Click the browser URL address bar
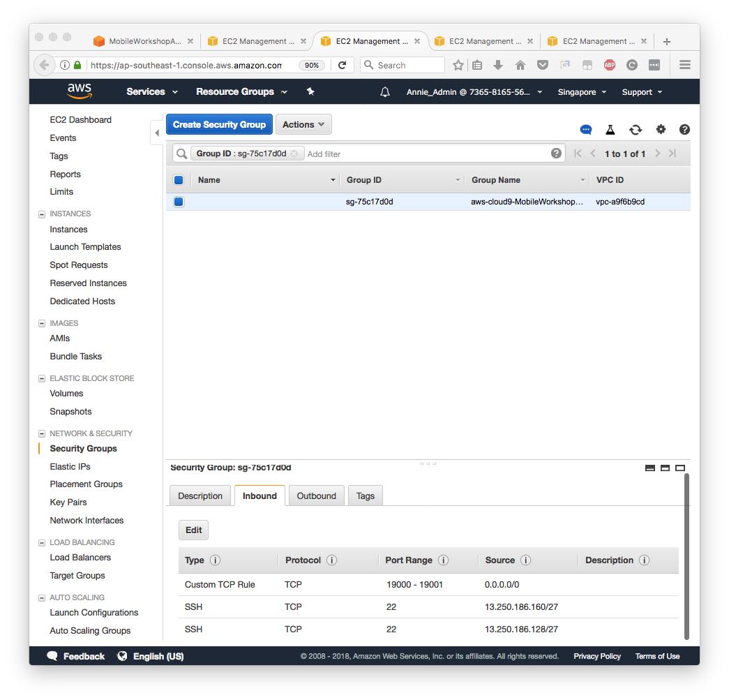729x700 pixels. [x=186, y=65]
